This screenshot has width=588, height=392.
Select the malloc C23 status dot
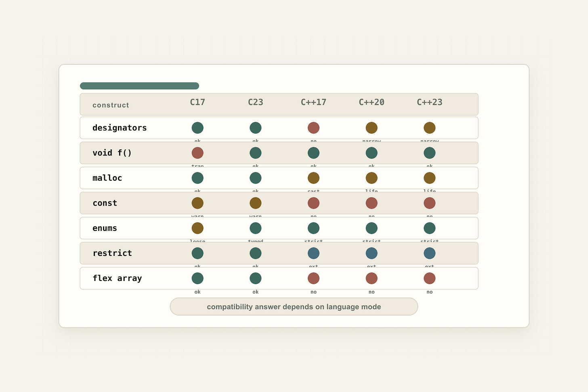coord(256,178)
